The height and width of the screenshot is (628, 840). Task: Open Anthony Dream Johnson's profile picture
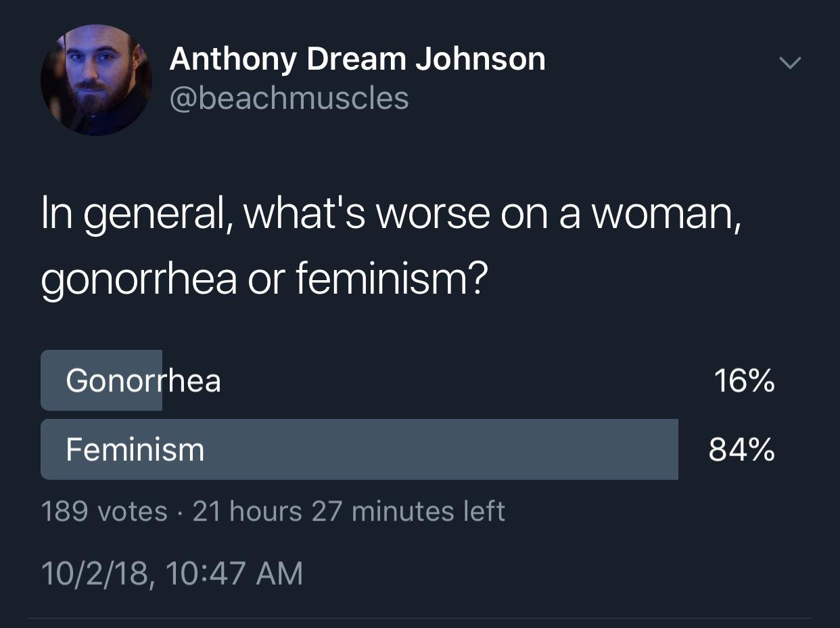point(96,80)
